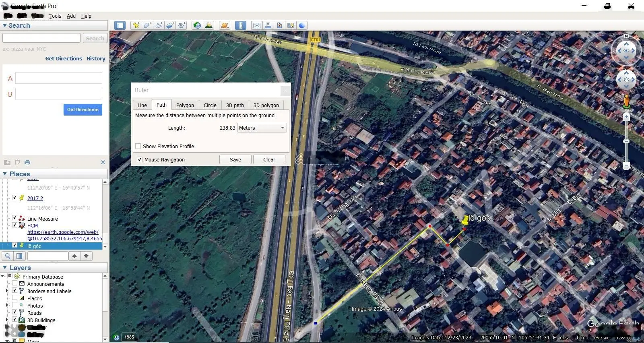644x343 pixels.
Task: Expand the Photos layer node
Action: (7, 305)
